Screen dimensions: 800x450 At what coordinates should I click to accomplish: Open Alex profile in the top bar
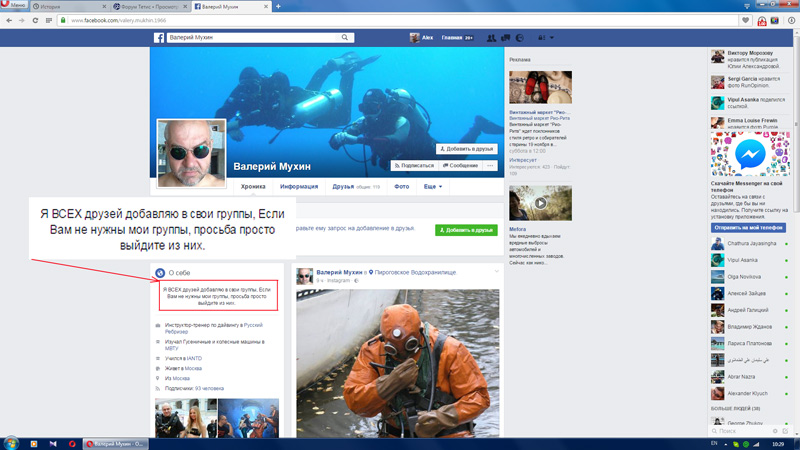[x=421, y=38]
